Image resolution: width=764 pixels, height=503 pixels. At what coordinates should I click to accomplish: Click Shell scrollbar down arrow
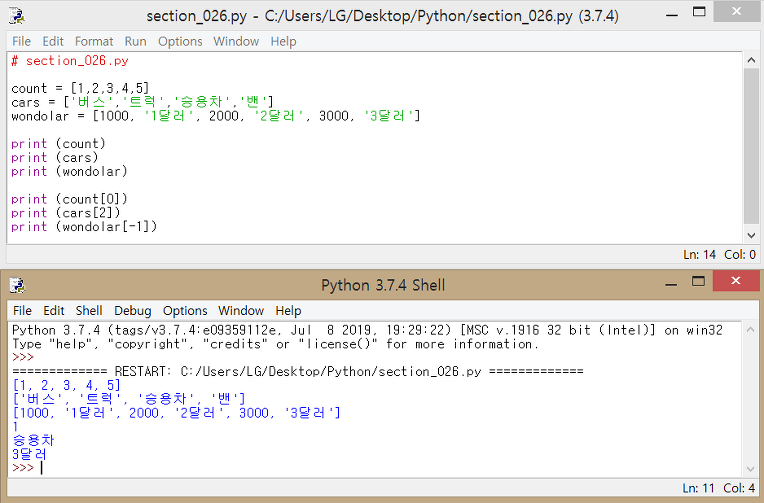(x=751, y=469)
